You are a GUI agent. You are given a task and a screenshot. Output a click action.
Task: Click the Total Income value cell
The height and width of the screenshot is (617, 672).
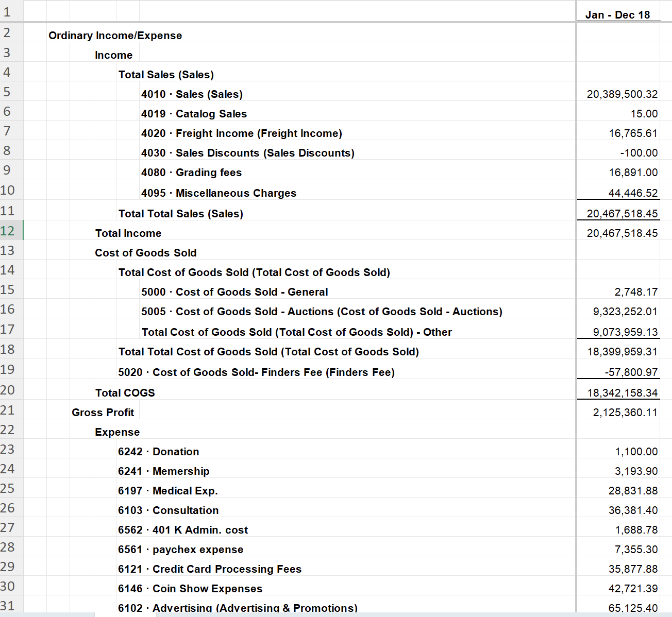(618, 233)
